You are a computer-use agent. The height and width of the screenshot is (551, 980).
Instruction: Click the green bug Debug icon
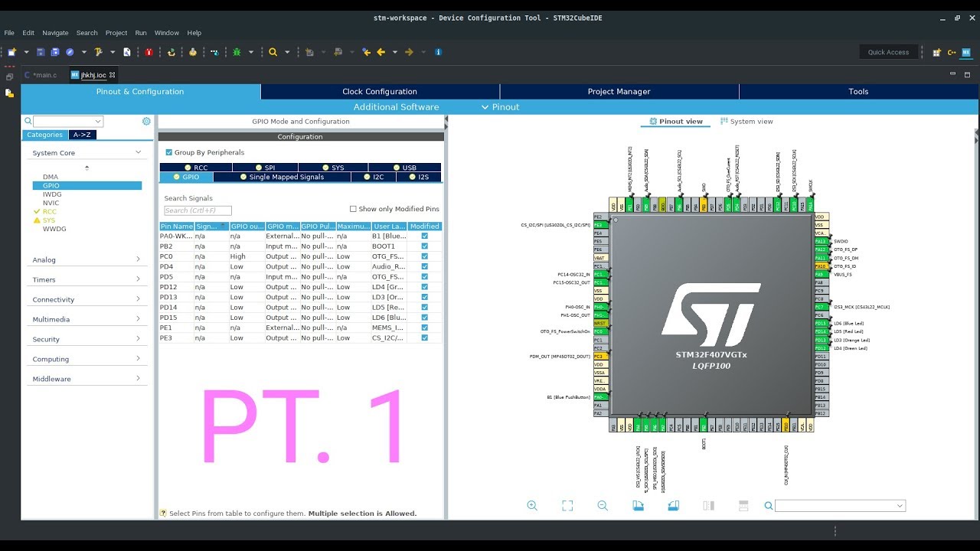(237, 52)
